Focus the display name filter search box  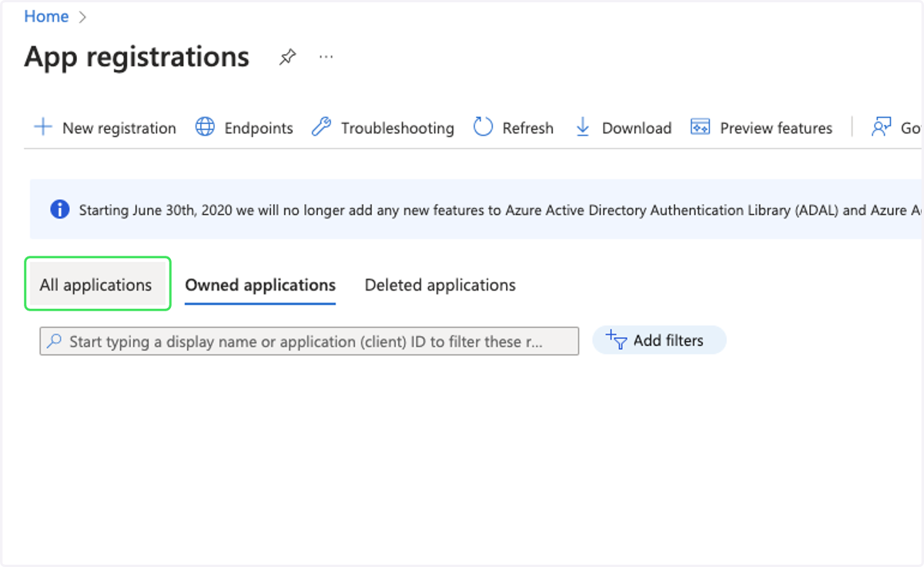click(309, 341)
